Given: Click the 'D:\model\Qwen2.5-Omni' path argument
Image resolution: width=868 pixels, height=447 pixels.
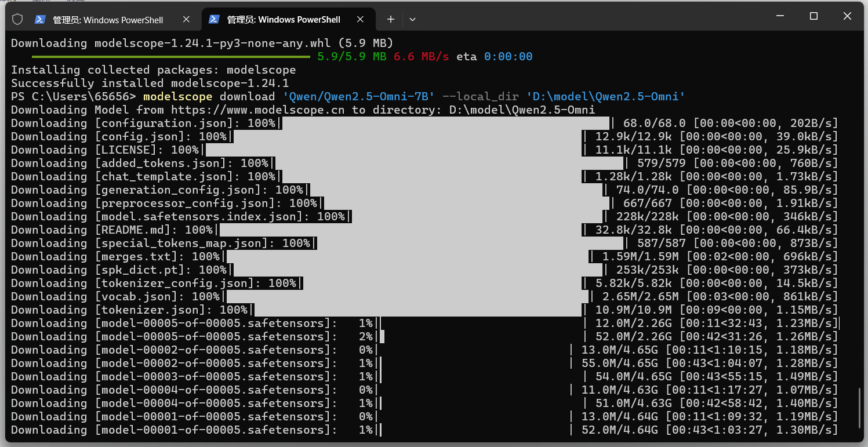Looking at the screenshot, I should [x=606, y=96].
